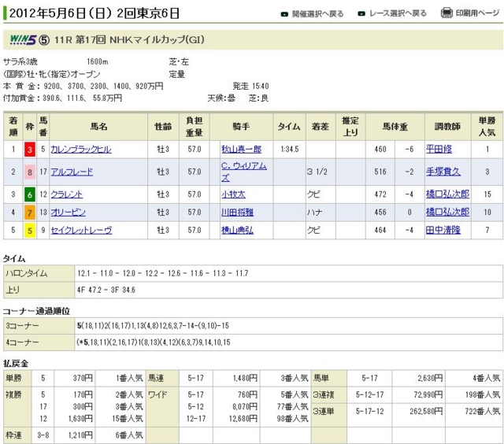
Task: Open jockey 秋山真一郎 profile
Action: 242,149
